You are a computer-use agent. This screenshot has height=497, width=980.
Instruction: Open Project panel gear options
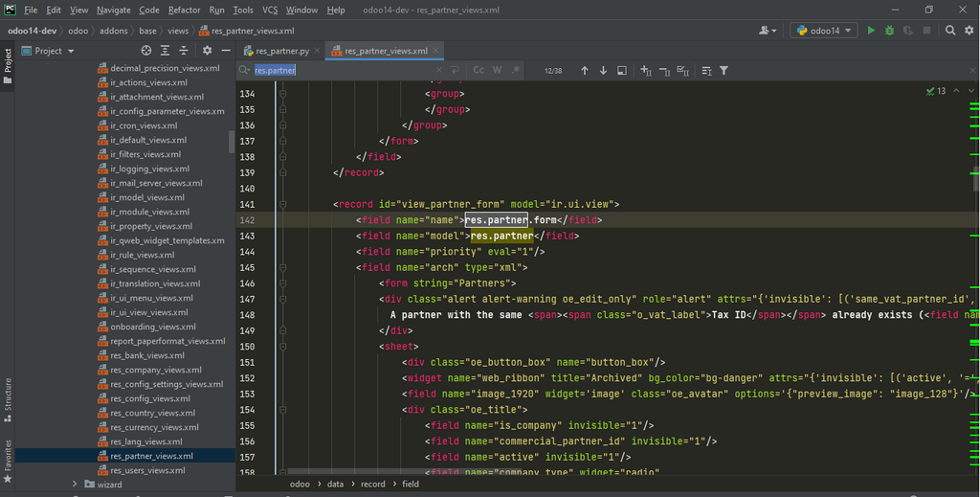pyautogui.click(x=208, y=51)
